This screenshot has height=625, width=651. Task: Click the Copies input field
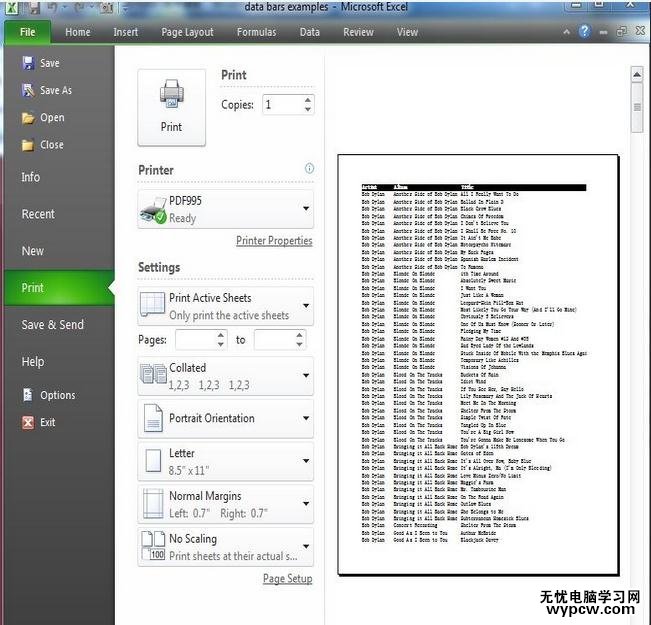coord(283,105)
